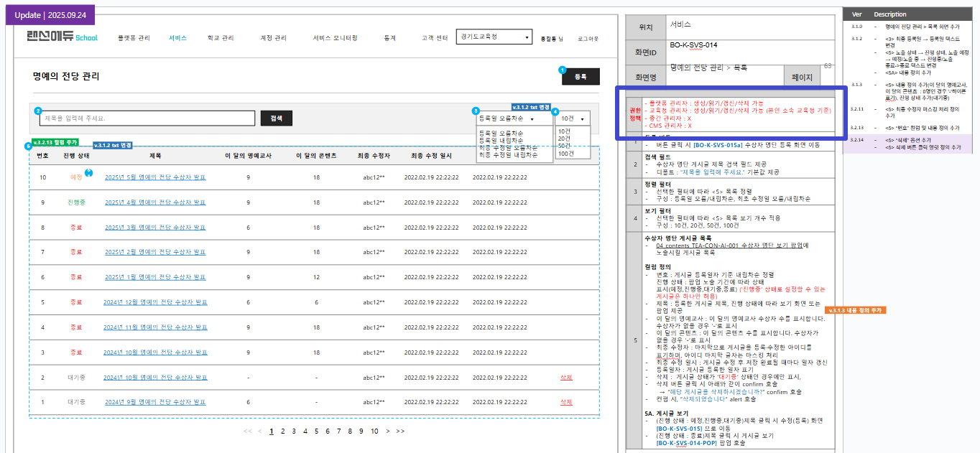Select 100건 from the view count list
This screenshot has width=980, height=453.
pos(566,154)
